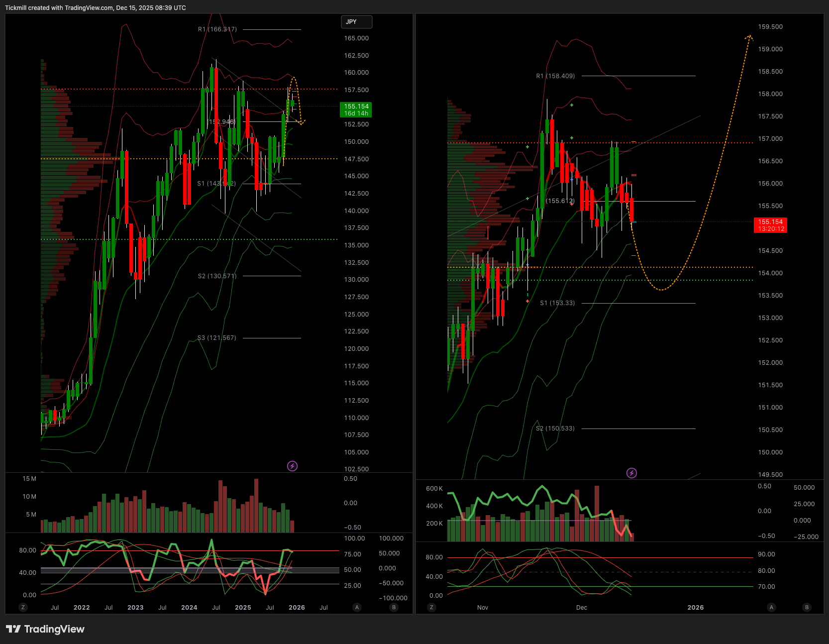This screenshot has width=829, height=644.
Task: Click the S3 (121.567) pivot label
Action: click(217, 338)
